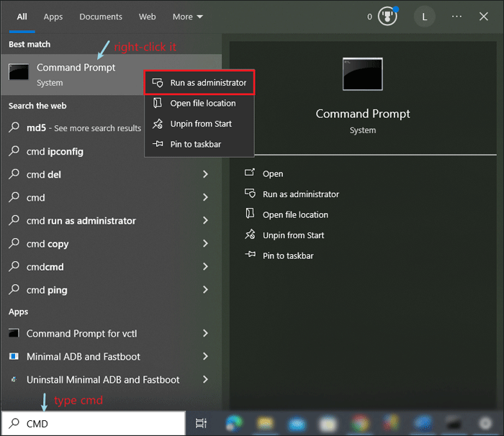Click the Command Prompt best match icon

click(x=19, y=71)
